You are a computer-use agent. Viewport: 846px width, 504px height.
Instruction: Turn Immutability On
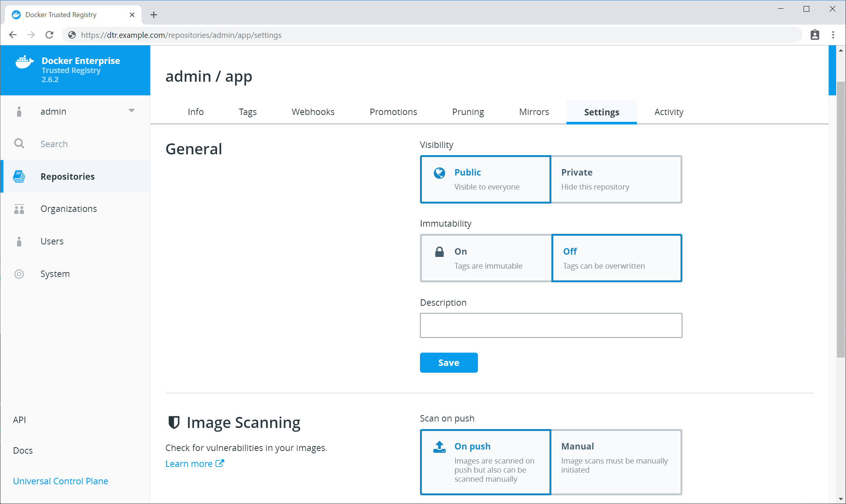486,258
